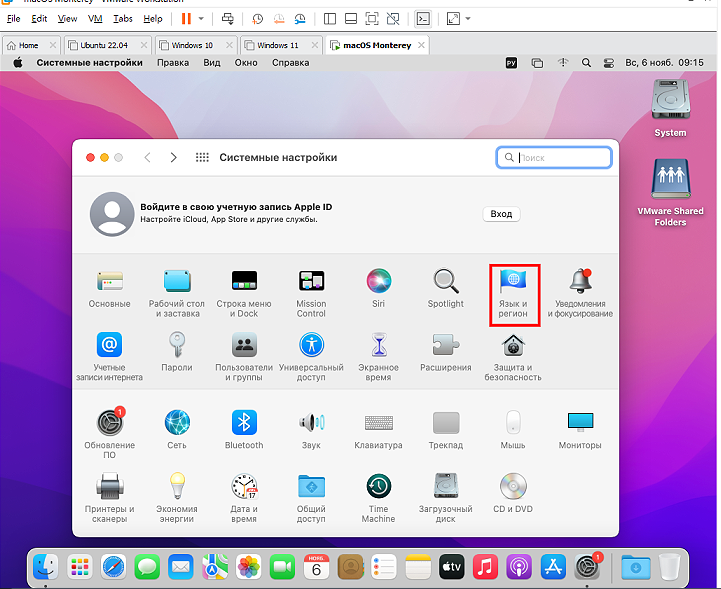Open the Сеть network pane
This screenshot has width=721, height=589.
tap(177, 430)
